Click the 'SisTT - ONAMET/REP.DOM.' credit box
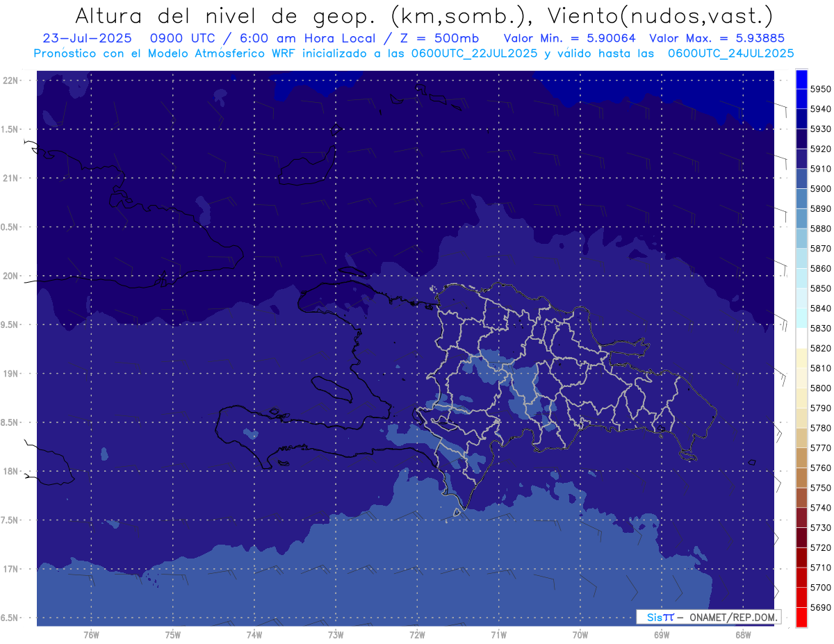The image size is (834, 644). (708, 617)
